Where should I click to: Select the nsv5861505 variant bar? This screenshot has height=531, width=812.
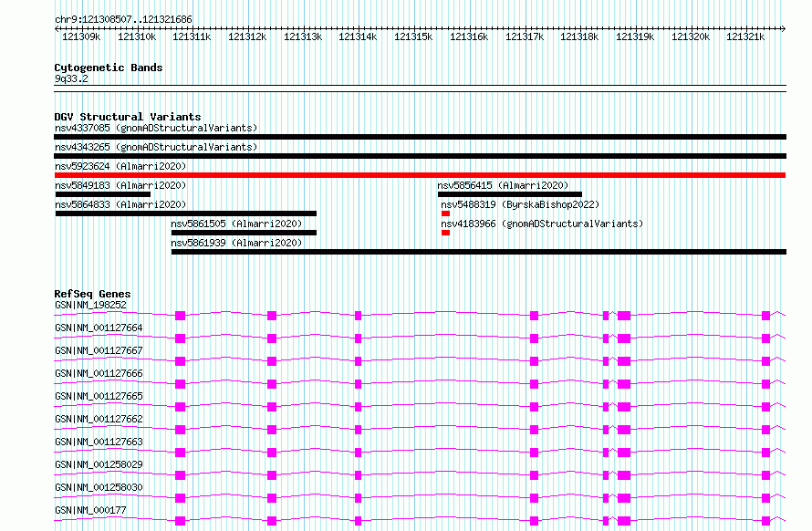click(244, 234)
